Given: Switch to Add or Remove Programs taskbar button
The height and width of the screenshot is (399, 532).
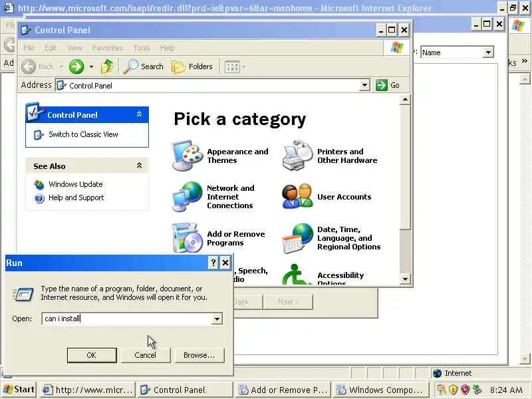Looking at the screenshot, I should 283,390.
